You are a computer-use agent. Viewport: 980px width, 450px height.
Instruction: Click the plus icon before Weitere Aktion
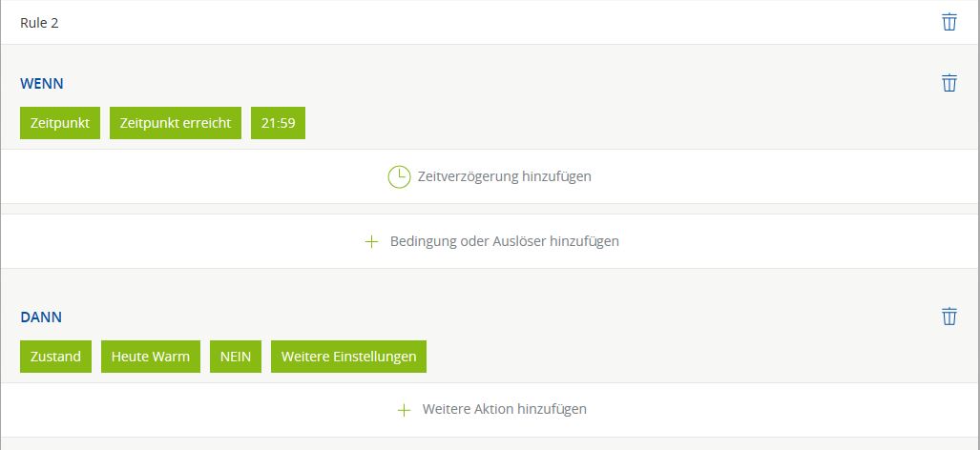pyautogui.click(x=404, y=409)
